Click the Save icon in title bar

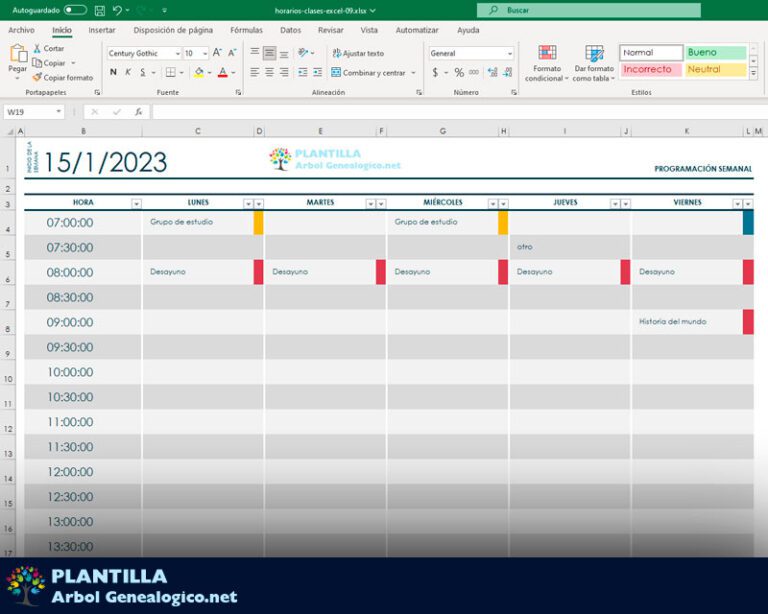[x=99, y=10]
